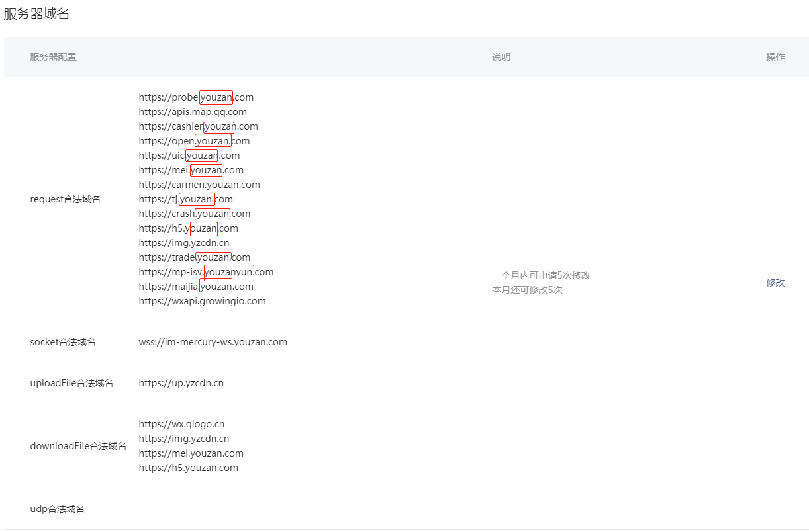Click the https://cashier.youzan.com domain entry
Viewport: 809px width, 532px height.
tap(199, 126)
